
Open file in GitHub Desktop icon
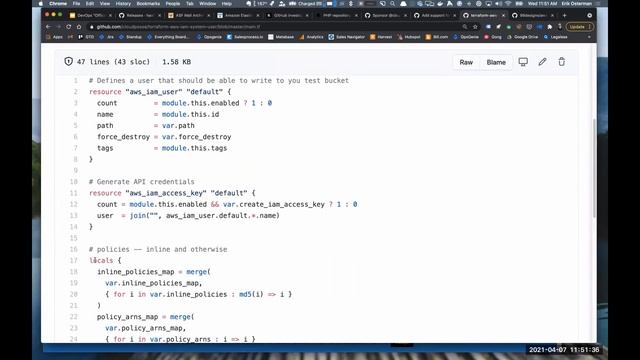523,62
